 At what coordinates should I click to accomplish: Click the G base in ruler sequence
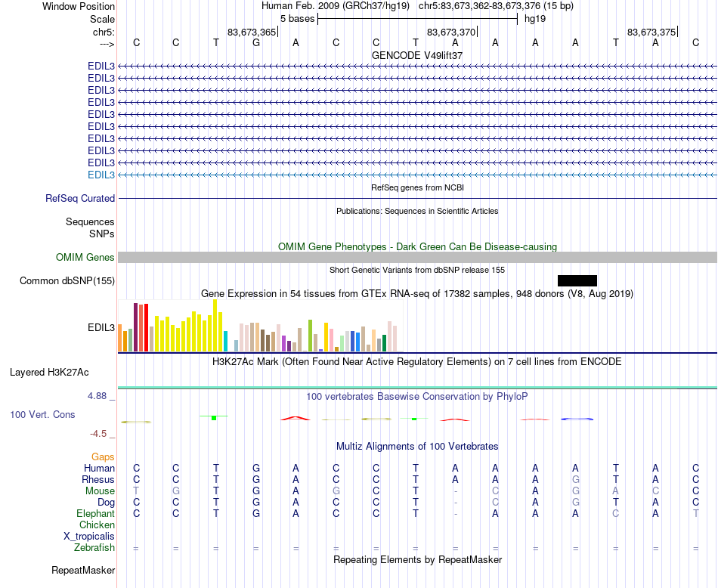pyautogui.click(x=256, y=43)
